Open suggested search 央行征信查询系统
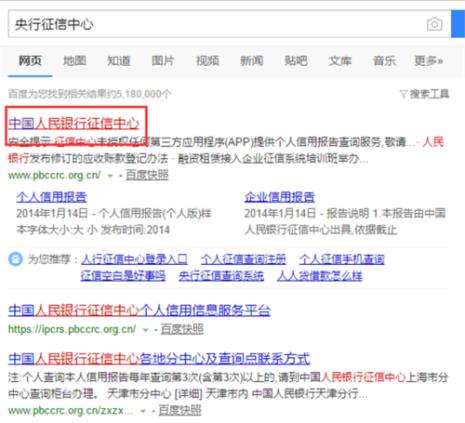Image resolution: width=465 pixels, height=423 pixels. [x=221, y=276]
